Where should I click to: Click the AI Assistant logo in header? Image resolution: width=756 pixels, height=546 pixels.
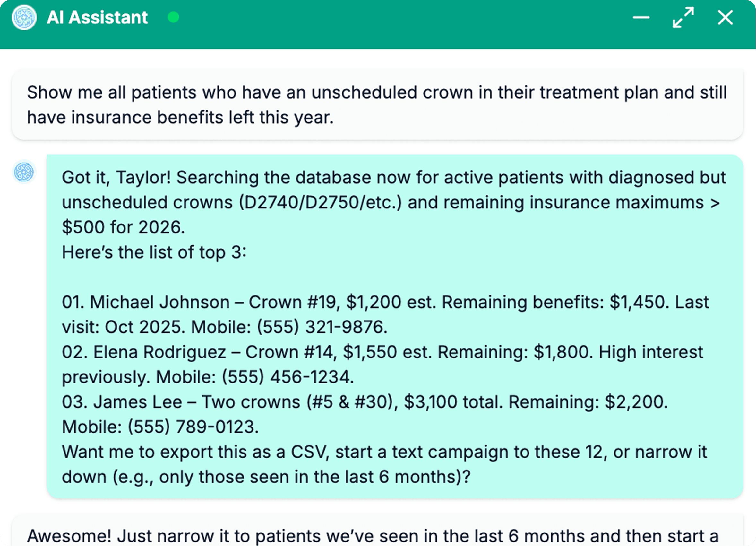pos(24,17)
